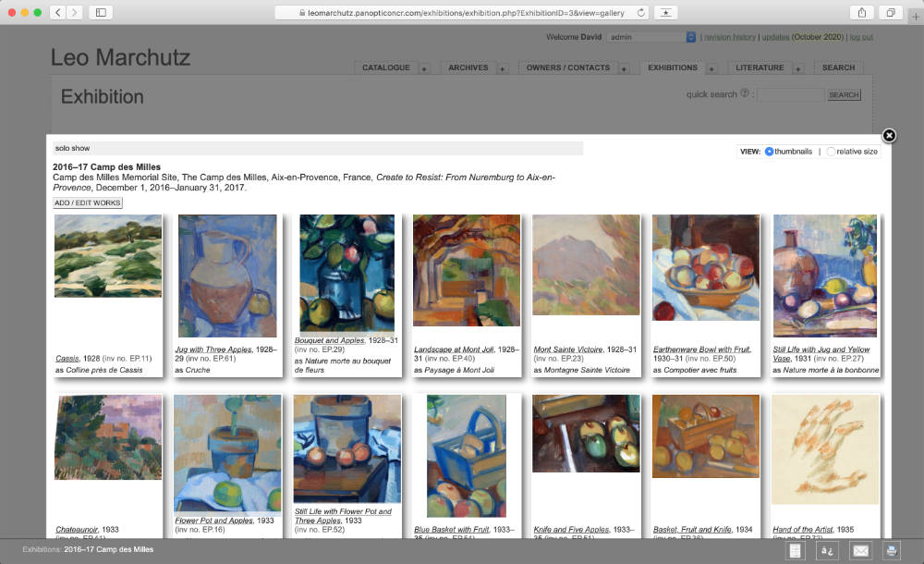Reload the page in Safari
924x564 pixels.
[x=640, y=12]
